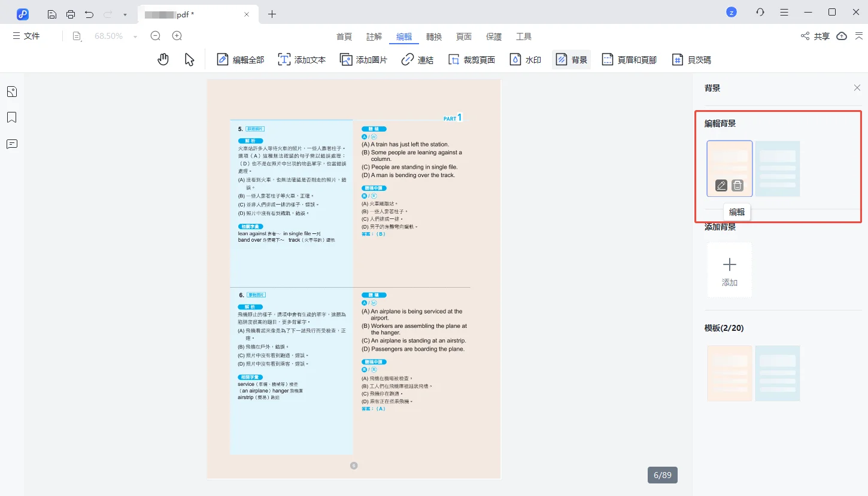Open the bookmarks sidebar panel

pyautogui.click(x=12, y=117)
